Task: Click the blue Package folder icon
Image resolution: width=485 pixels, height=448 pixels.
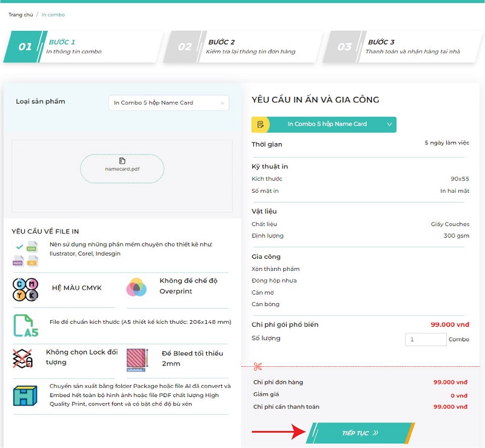Action: pos(25,395)
